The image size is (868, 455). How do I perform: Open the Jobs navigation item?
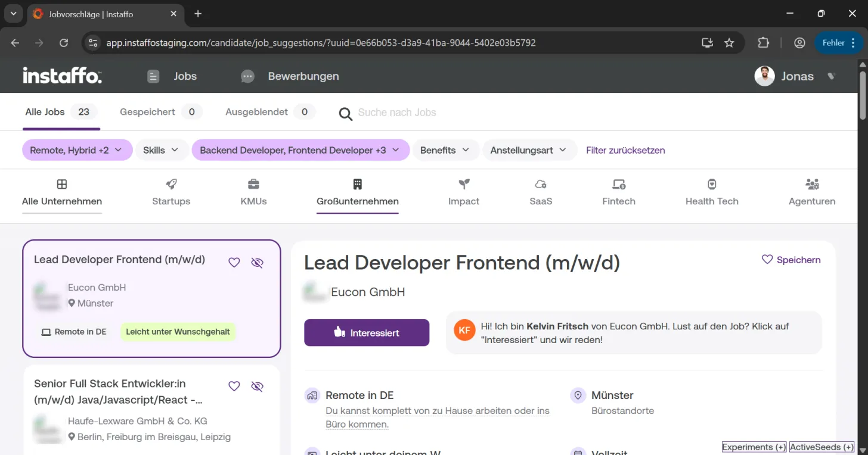[172, 76]
